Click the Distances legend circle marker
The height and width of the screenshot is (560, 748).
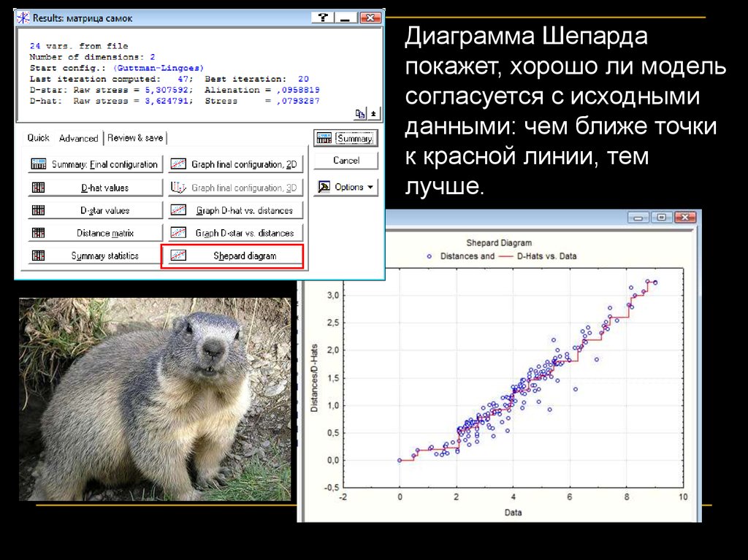(430, 256)
